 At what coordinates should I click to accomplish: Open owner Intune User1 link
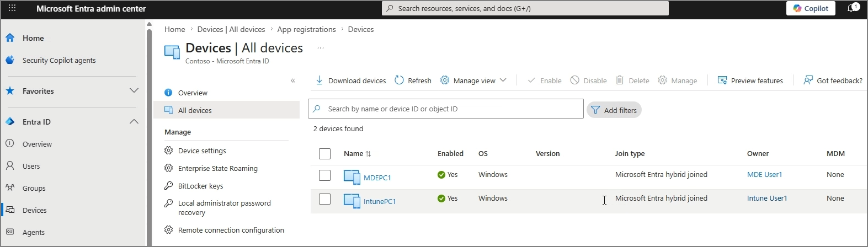tap(767, 198)
